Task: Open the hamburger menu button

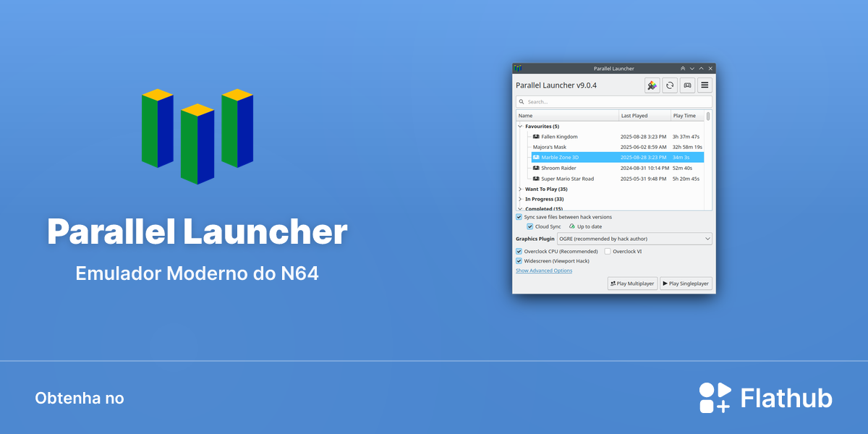Action: click(705, 85)
